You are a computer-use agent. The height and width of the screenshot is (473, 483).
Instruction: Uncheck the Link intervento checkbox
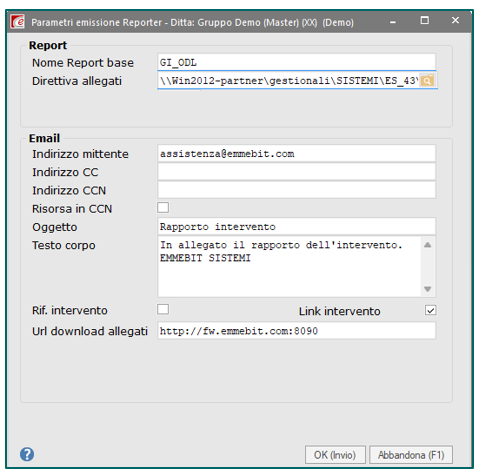pyautogui.click(x=430, y=310)
